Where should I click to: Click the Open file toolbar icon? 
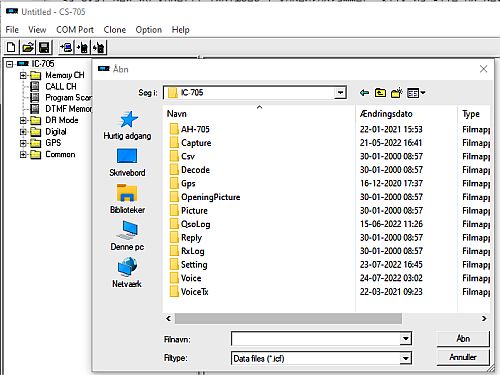28,47
